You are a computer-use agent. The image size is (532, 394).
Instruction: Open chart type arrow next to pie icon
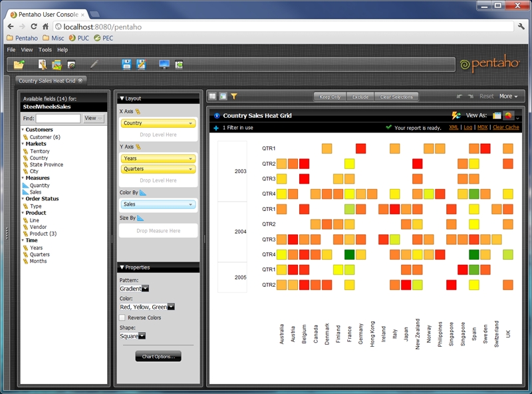click(x=517, y=118)
